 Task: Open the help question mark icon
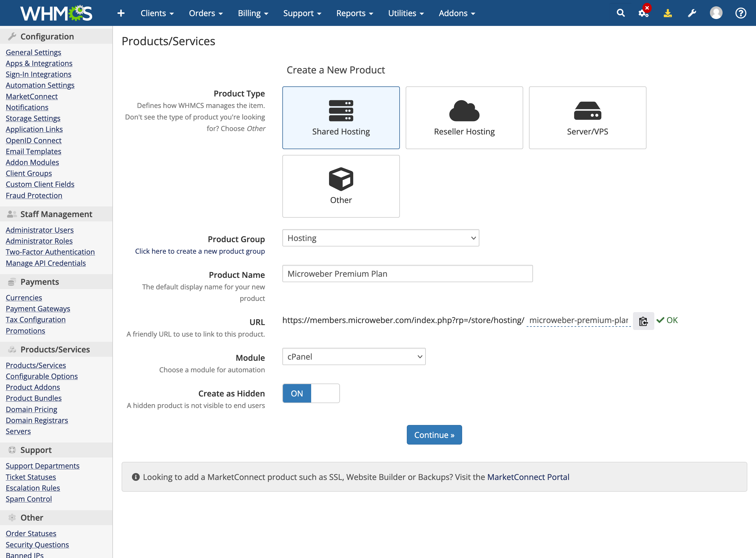(740, 13)
